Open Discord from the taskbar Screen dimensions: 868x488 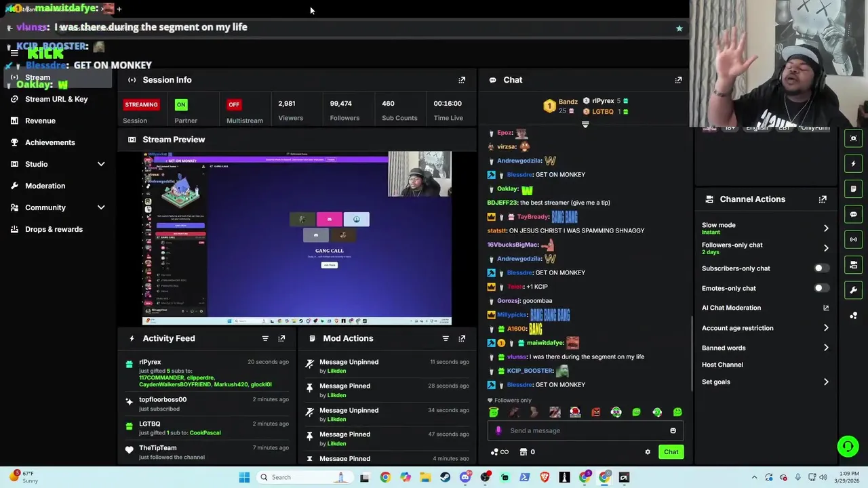[x=465, y=477]
